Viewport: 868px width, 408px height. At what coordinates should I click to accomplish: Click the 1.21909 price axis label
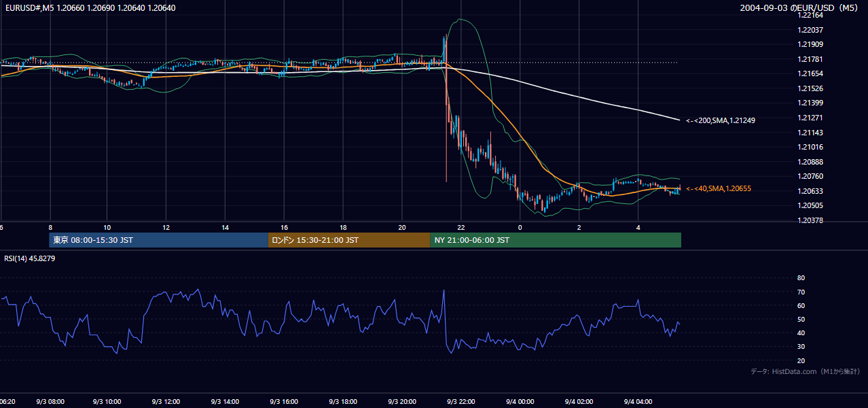[810, 44]
